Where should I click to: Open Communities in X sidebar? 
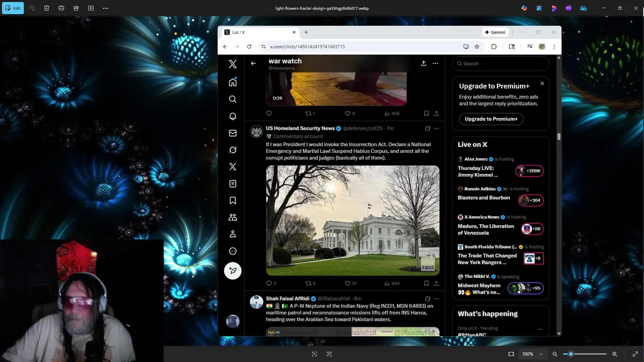(232, 217)
